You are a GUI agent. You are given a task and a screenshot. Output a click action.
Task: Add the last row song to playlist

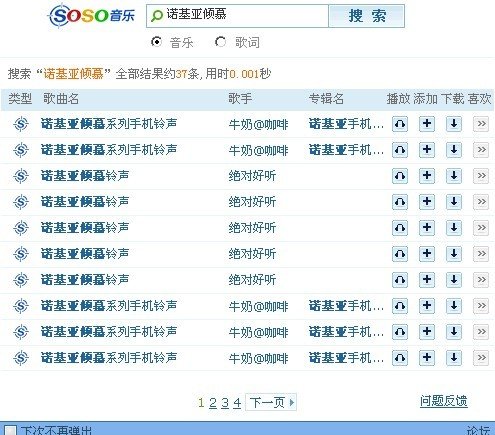point(427,358)
